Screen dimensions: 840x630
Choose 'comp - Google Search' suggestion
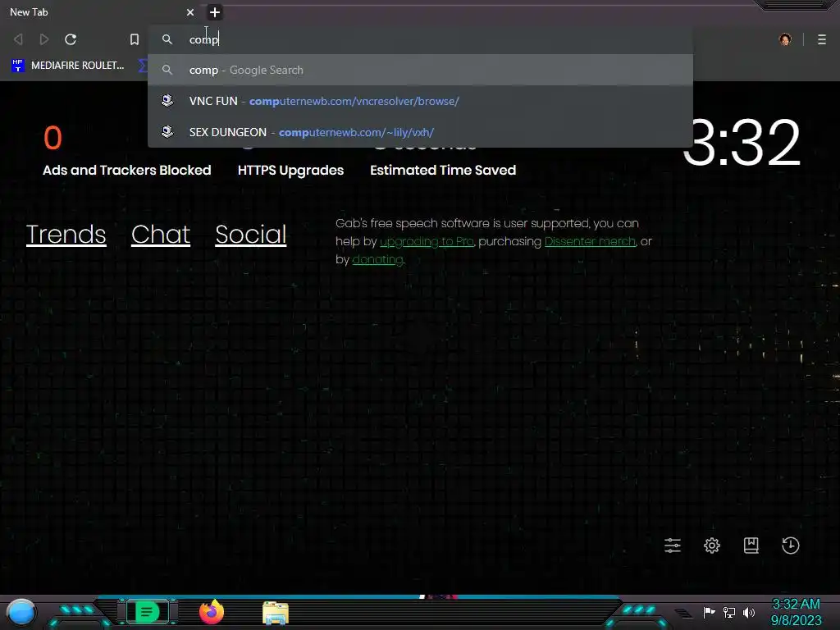(420, 71)
